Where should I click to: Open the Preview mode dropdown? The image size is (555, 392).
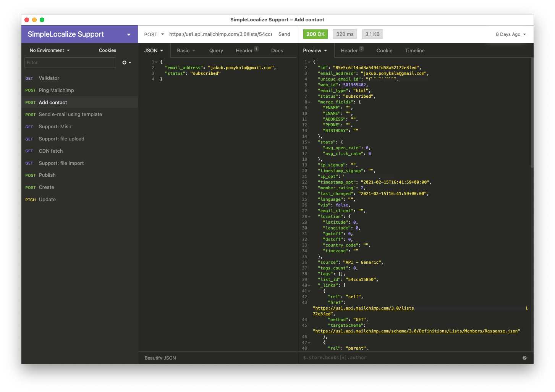(315, 50)
